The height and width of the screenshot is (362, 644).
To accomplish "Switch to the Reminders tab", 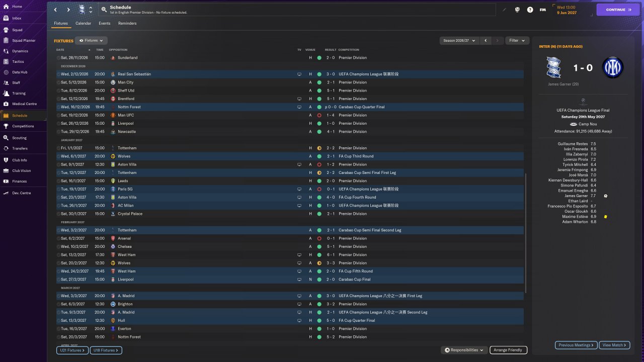I will pos(127,23).
